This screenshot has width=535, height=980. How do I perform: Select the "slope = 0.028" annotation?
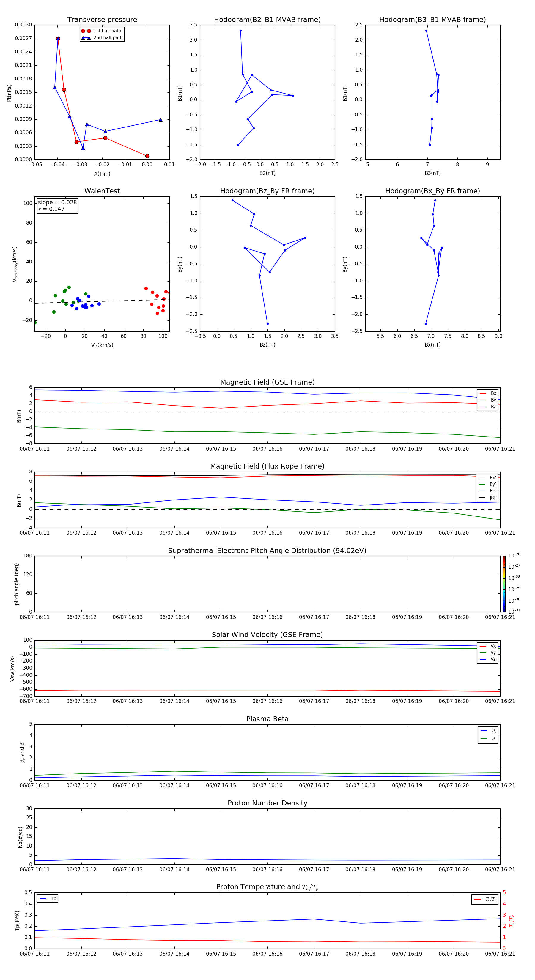[x=57, y=203]
